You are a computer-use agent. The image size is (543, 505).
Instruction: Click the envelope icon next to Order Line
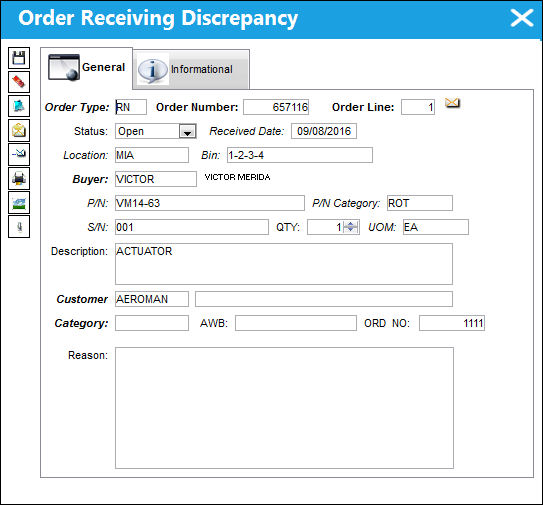(452, 103)
